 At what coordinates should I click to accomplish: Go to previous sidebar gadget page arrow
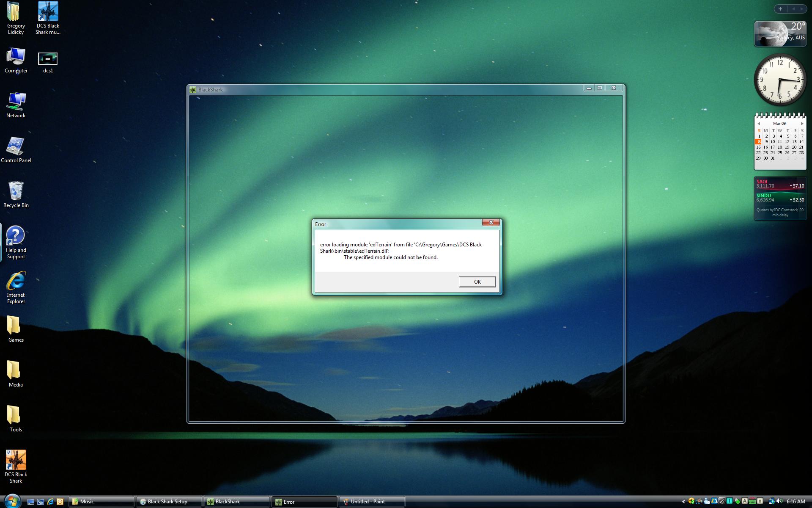[793, 9]
